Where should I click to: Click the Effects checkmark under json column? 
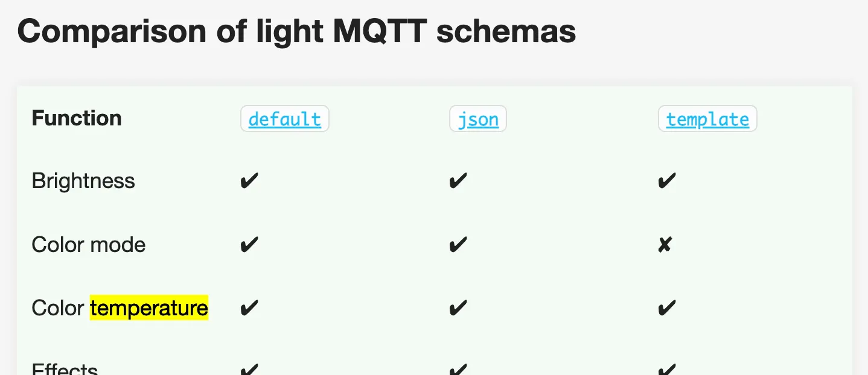458,369
